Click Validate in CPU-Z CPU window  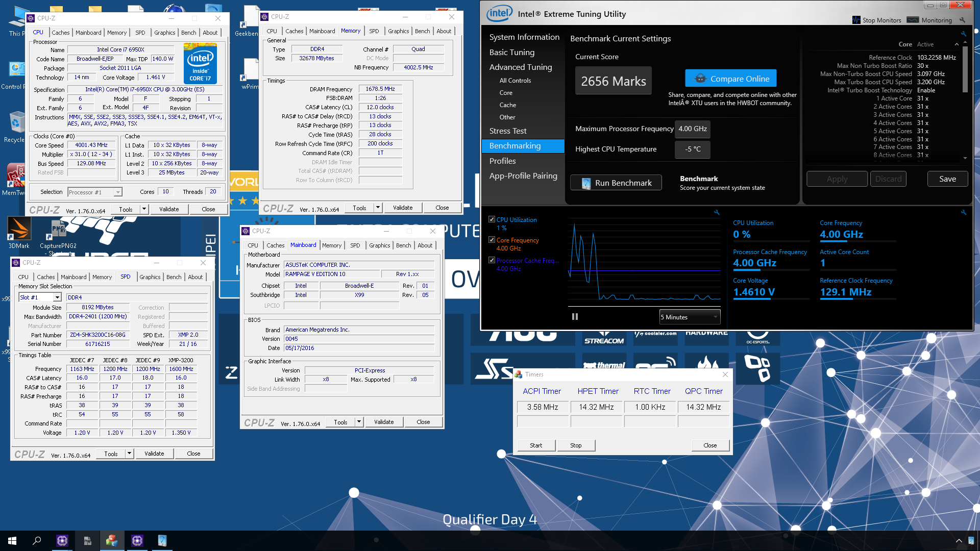coord(169,209)
